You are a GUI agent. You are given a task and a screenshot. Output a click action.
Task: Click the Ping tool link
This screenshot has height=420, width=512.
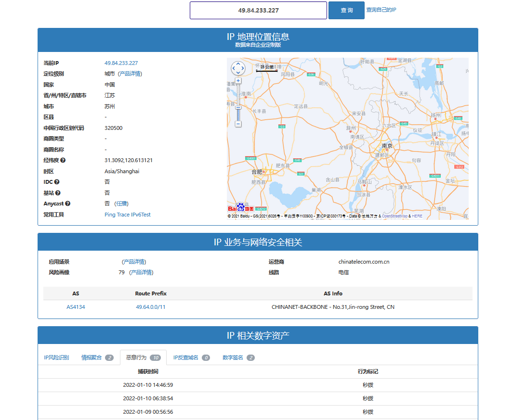tap(110, 215)
